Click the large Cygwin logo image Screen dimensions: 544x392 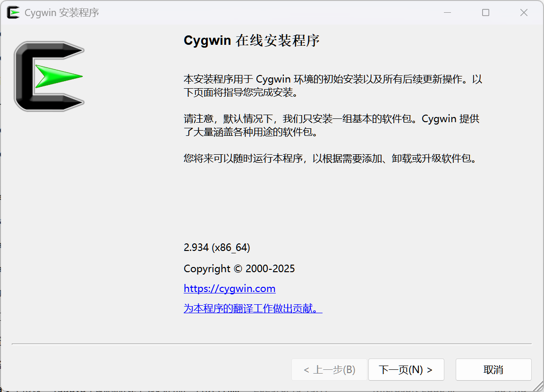click(x=49, y=76)
